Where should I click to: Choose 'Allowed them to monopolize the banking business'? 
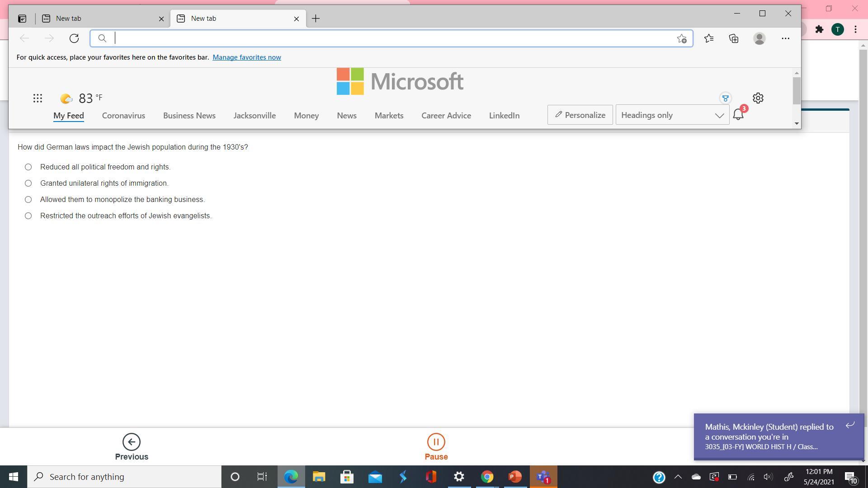tap(28, 200)
